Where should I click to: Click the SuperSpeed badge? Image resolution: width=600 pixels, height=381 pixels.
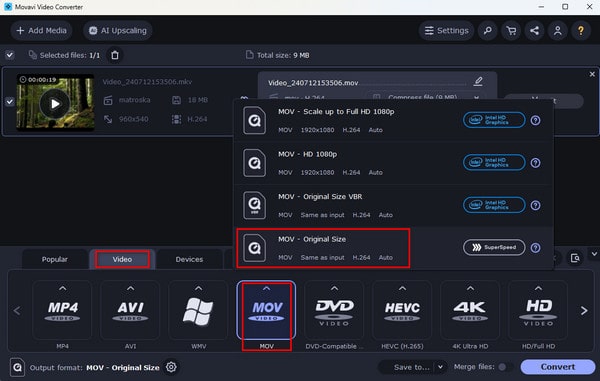click(x=494, y=247)
